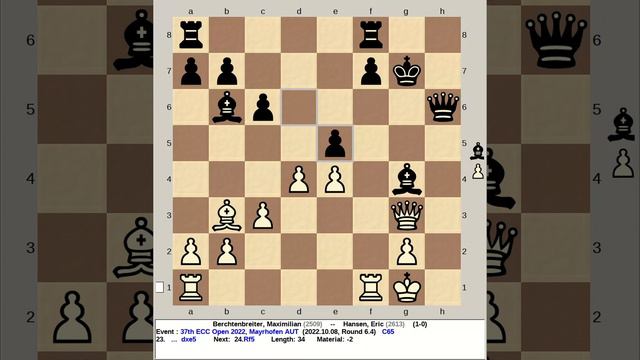Click the black pawn on b7

pos(227,71)
